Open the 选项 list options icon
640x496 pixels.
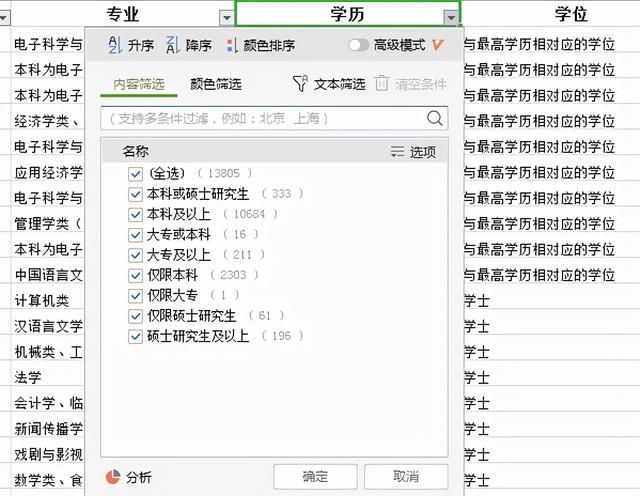[x=397, y=151]
